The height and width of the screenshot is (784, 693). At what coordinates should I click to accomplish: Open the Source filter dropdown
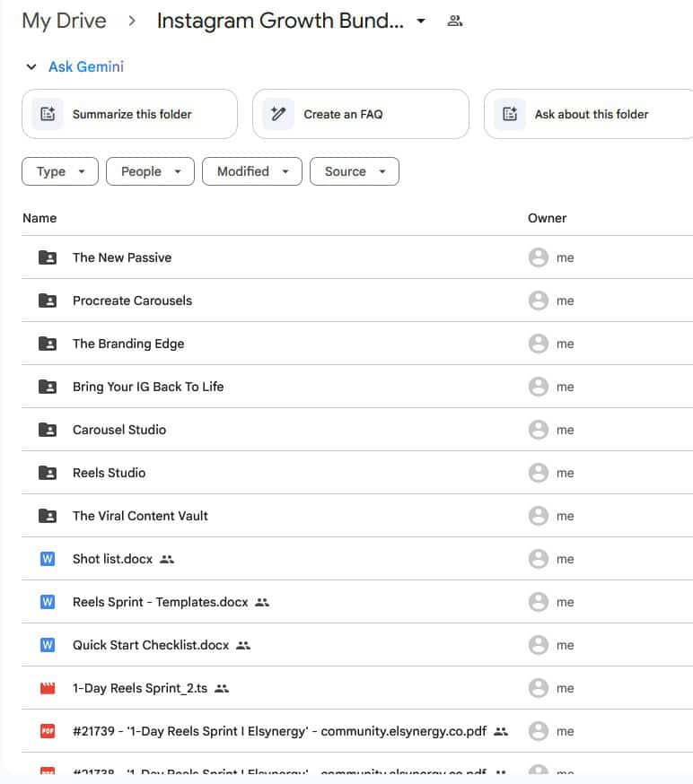pos(354,171)
